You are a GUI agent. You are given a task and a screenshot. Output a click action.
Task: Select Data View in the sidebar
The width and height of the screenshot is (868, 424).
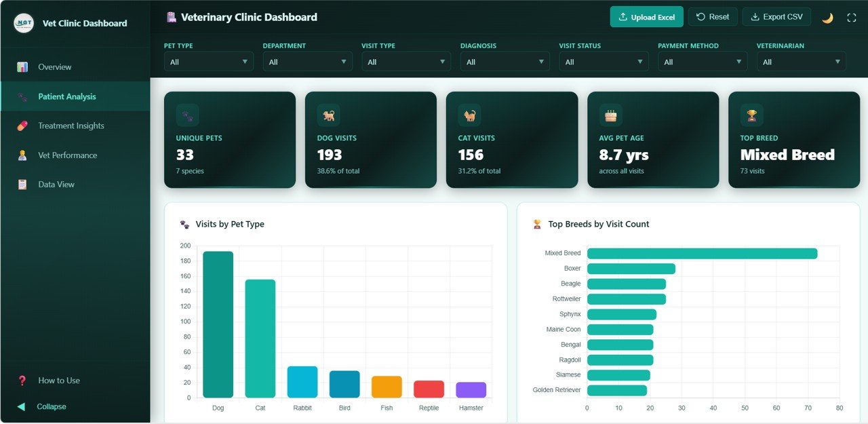tap(56, 184)
